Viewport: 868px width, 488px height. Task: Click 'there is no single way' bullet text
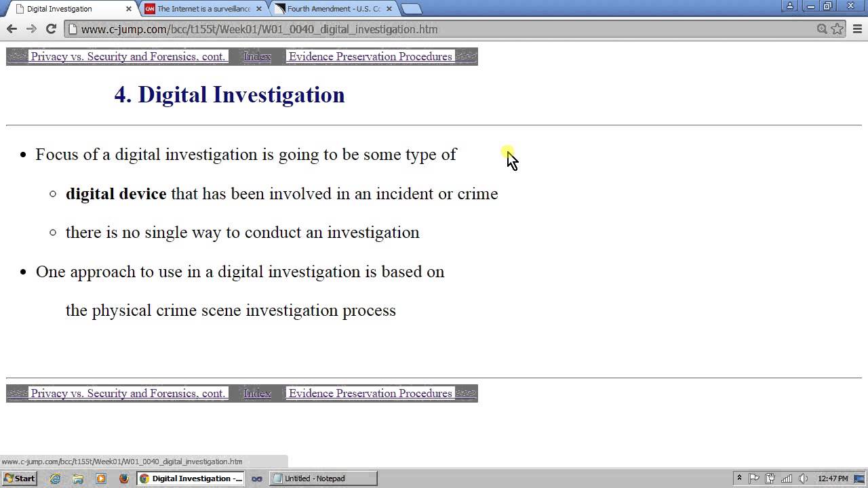click(242, 232)
